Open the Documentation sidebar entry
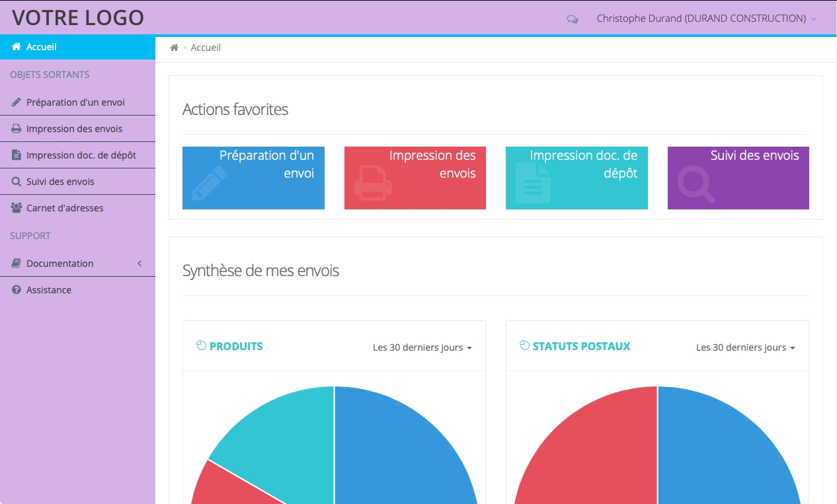Image resolution: width=837 pixels, height=504 pixels. coord(77,264)
